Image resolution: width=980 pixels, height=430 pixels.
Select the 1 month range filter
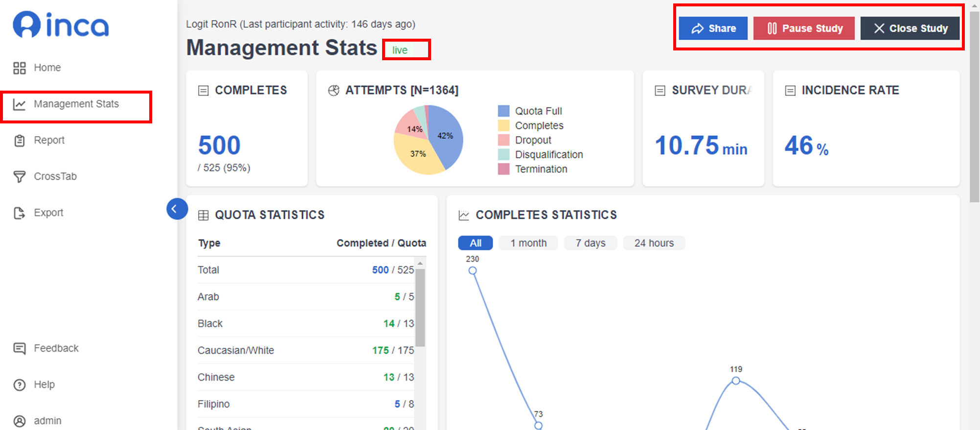pos(528,243)
